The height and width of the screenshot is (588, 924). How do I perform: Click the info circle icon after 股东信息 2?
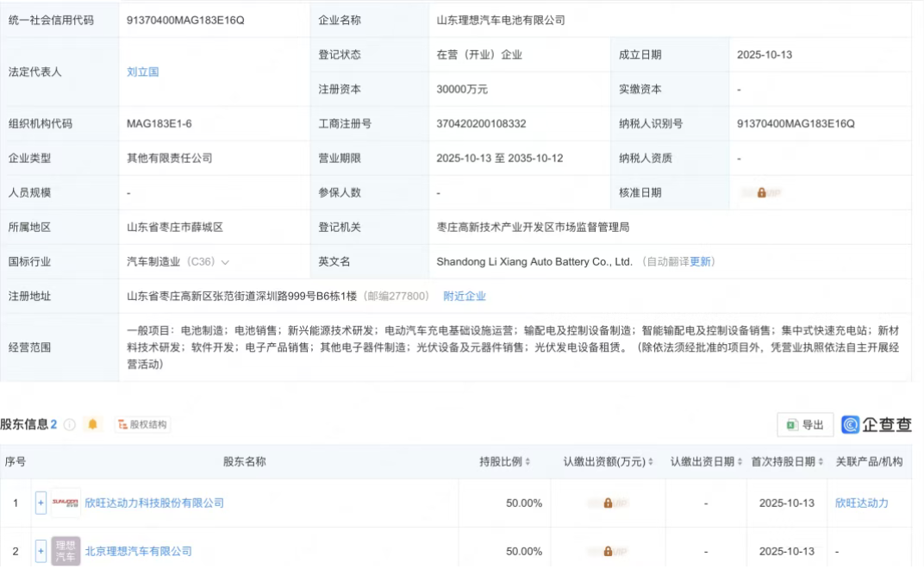(69, 422)
